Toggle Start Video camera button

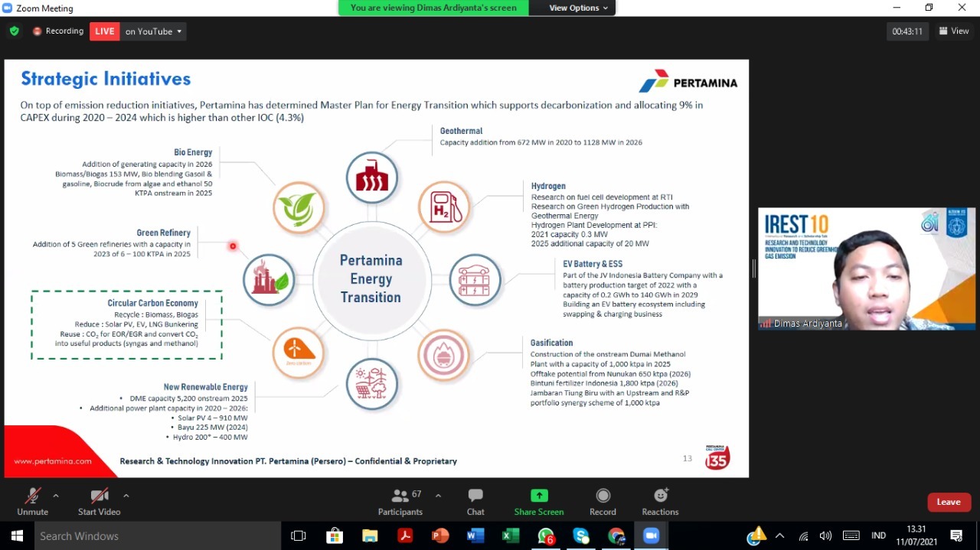click(x=99, y=496)
